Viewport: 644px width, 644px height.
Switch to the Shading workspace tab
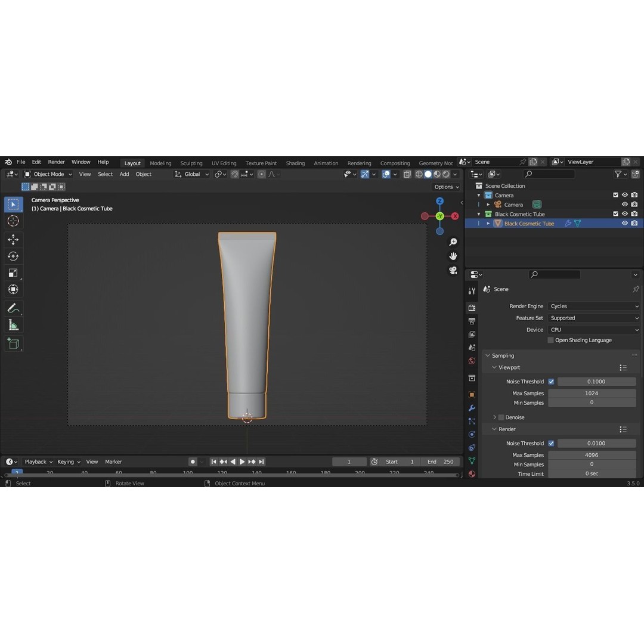click(295, 163)
